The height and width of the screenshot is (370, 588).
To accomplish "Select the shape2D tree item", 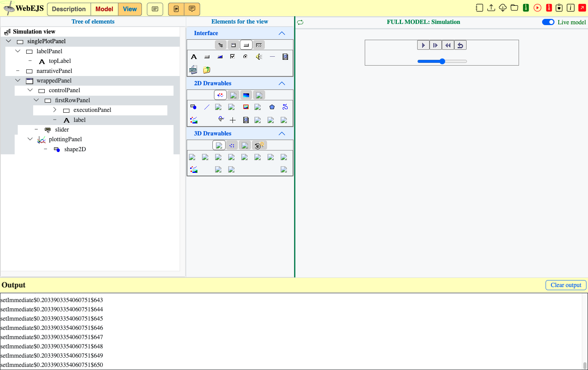I will 75,149.
